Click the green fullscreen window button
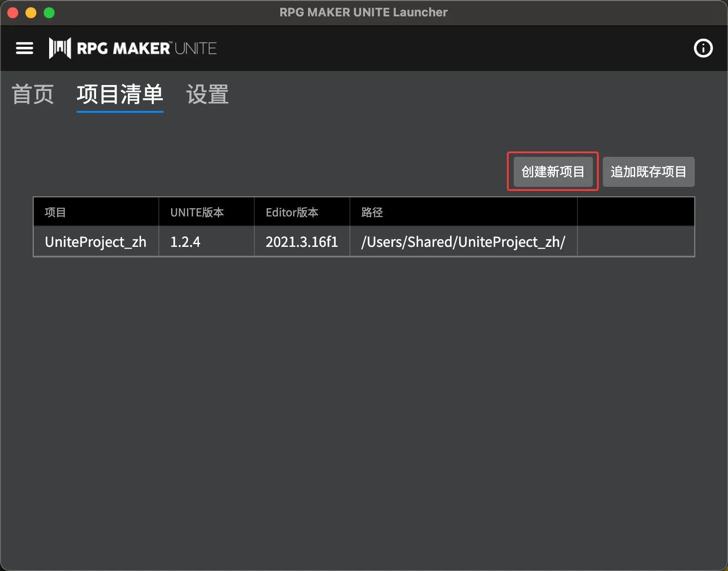The height and width of the screenshot is (571, 728). tap(49, 13)
